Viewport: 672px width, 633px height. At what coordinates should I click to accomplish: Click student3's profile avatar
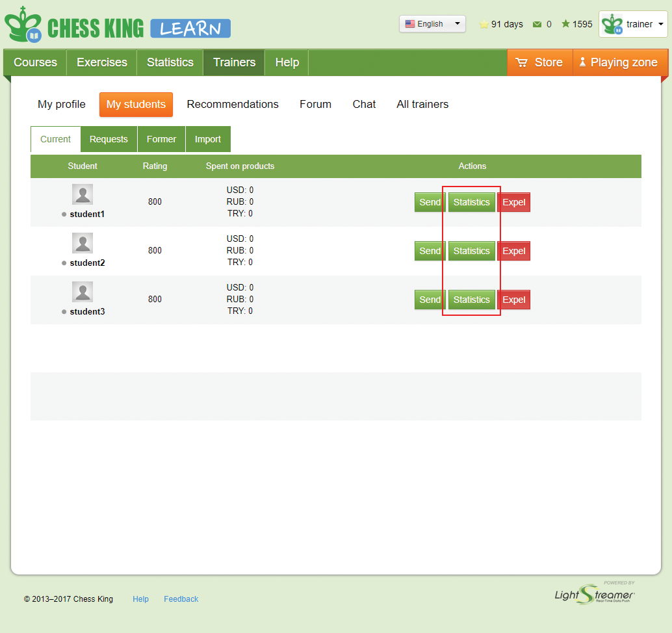point(83,292)
